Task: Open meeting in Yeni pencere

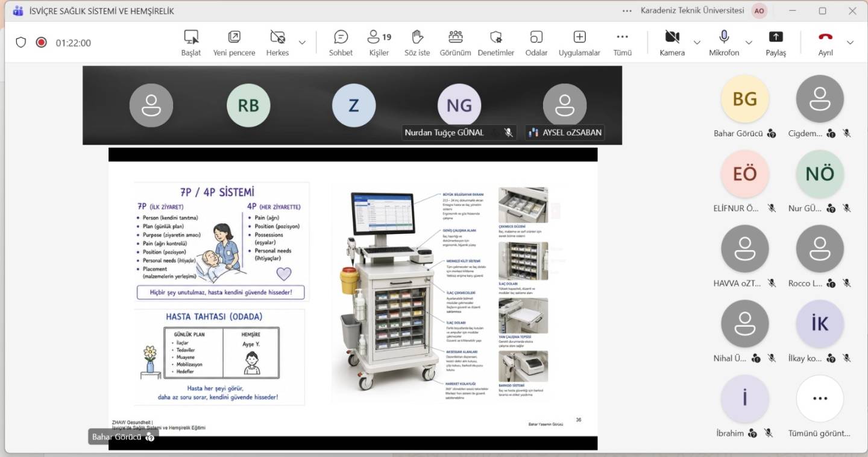Action: coord(234,42)
